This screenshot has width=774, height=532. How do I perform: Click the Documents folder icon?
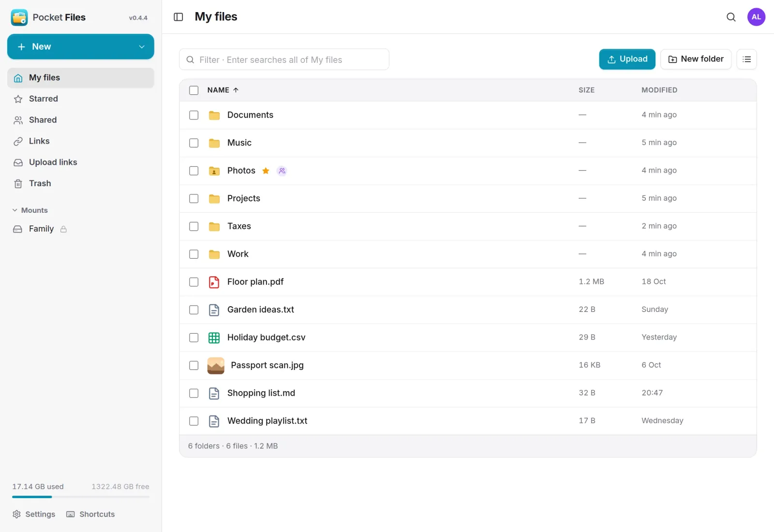coord(214,115)
